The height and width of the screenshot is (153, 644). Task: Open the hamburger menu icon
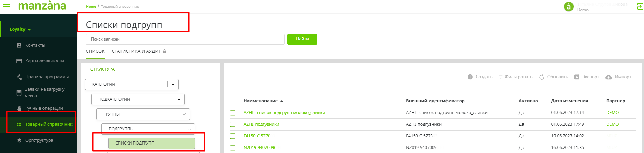(x=6, y=6)
